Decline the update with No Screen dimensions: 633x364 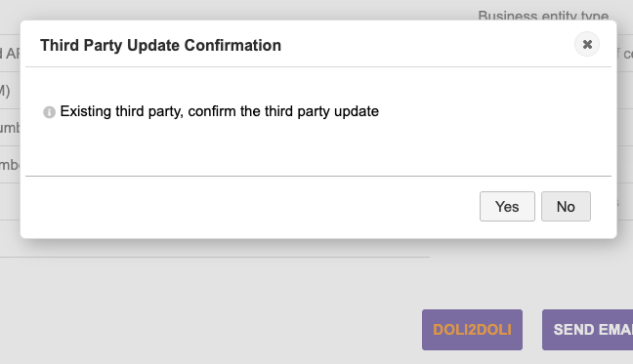566,206
